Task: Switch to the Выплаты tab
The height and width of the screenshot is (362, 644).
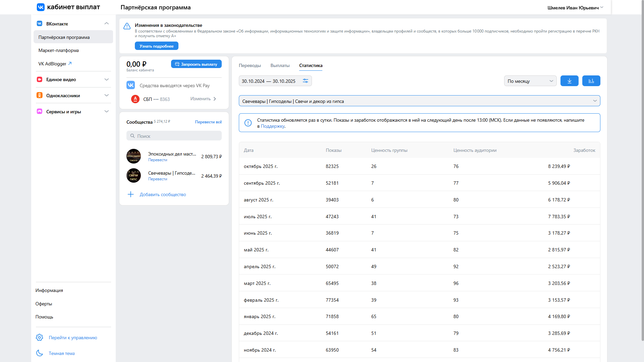Action: pyautogui.click(x=280, y=65)
